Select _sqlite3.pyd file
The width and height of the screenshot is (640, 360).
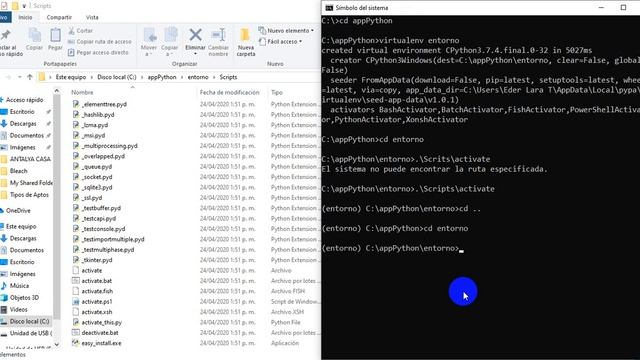[97, 187]
